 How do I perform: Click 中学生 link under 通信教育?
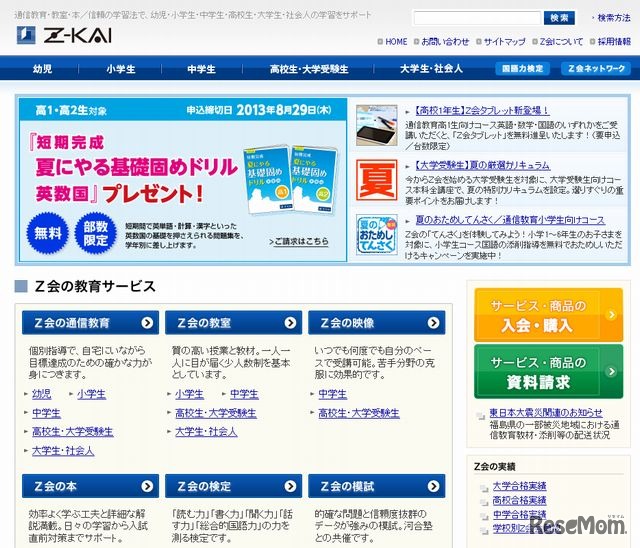pyautogui.click(x=46, y=413)
